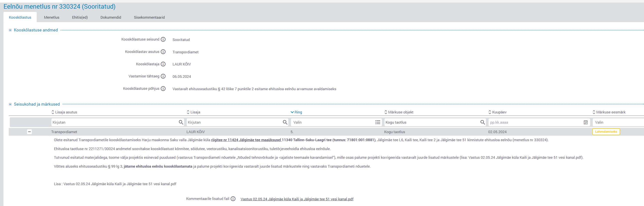Select the Kooskõlastus tab
The height and width of the screenshot is (206, 644).
pos(20,17)
